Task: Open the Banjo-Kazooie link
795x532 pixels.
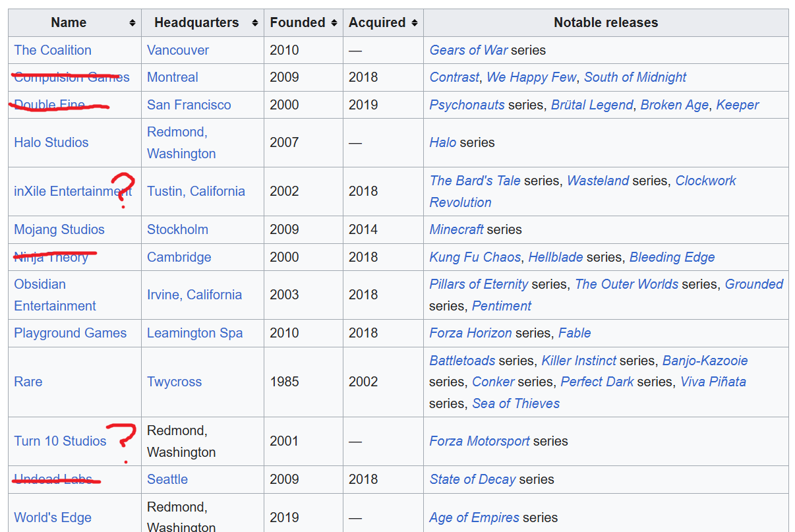Action: coord(705,361)
